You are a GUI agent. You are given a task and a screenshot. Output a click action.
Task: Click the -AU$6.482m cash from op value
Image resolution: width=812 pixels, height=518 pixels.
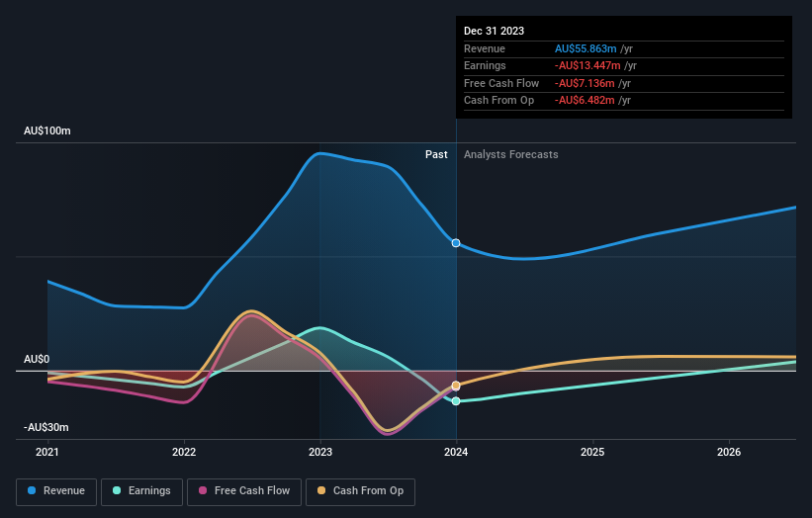click(x=585, y=101)
